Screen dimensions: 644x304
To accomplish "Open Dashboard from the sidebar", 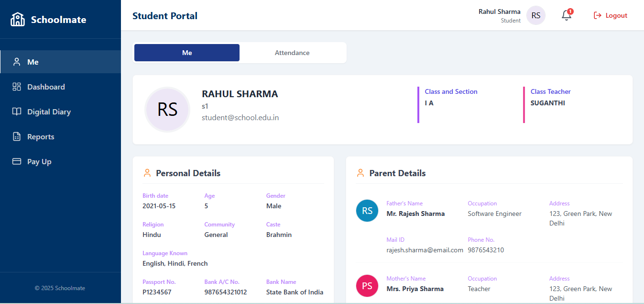I will coord(60,87).
